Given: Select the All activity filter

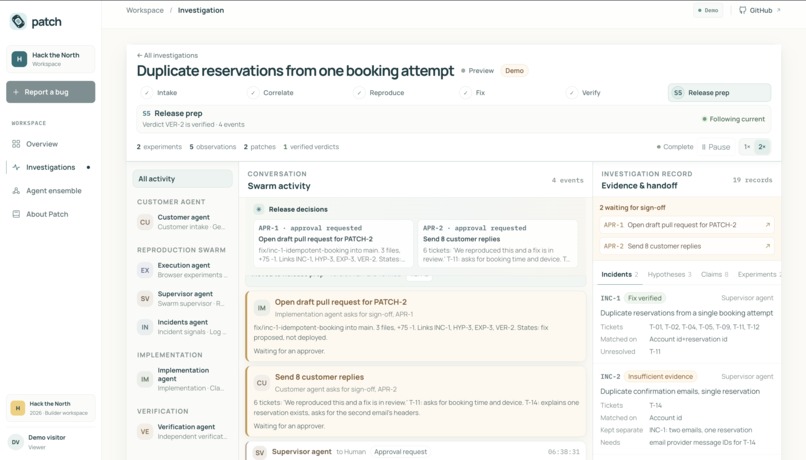Looking at the screenshot, I should tap(182, 179).
